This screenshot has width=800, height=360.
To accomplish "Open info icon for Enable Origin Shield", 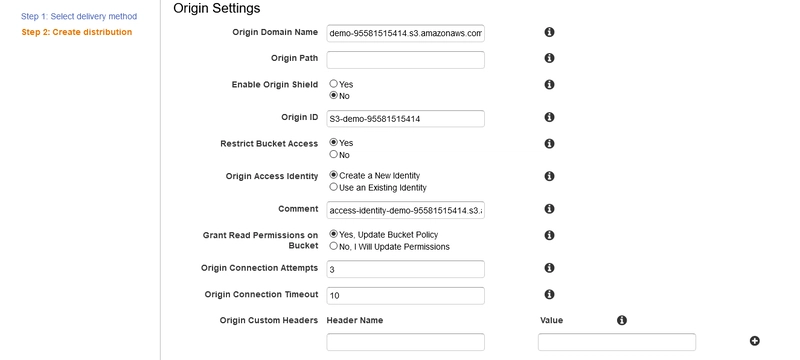I will pyautogui.click(x=549, y=84).
